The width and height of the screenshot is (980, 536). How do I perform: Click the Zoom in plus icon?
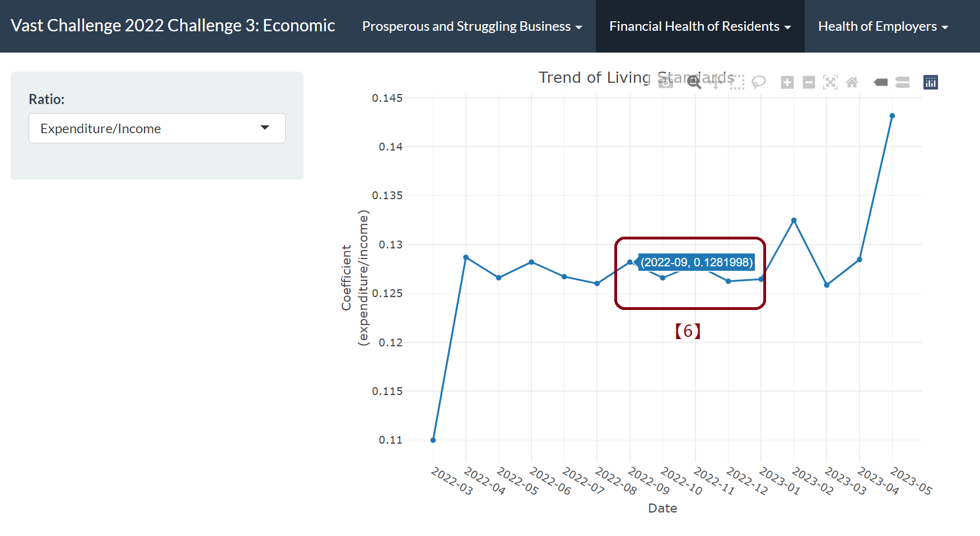[x=787, y=82]
